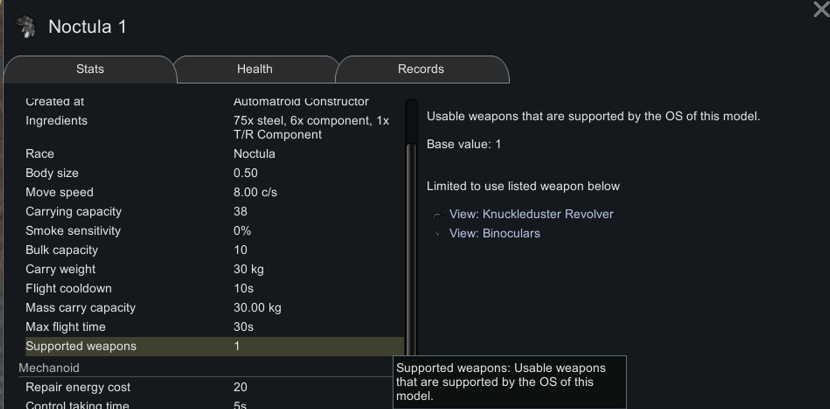This screenshot has height=409, width=830.
Task: Open the Records tab
Action: 420,69
